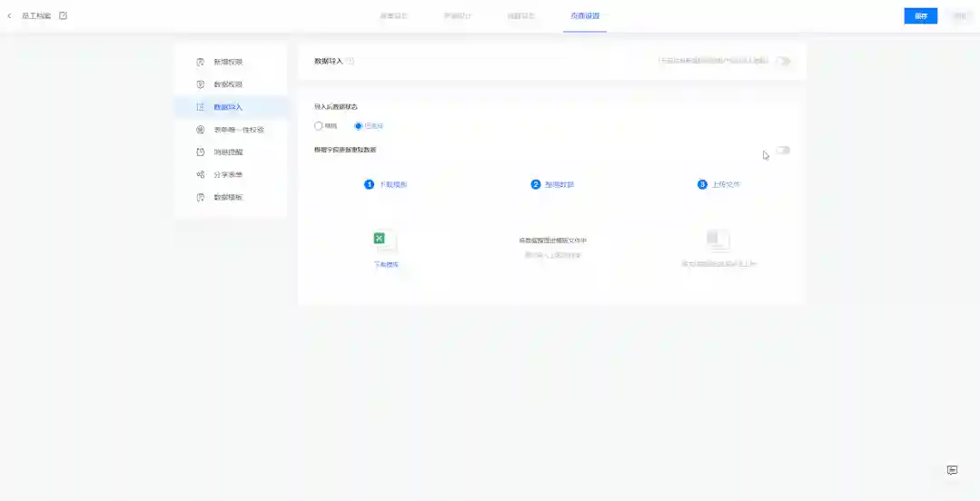Screen dimensions: 980x501
Task: Click the back arrow beside 员工档案
Action: coord(10,15)
